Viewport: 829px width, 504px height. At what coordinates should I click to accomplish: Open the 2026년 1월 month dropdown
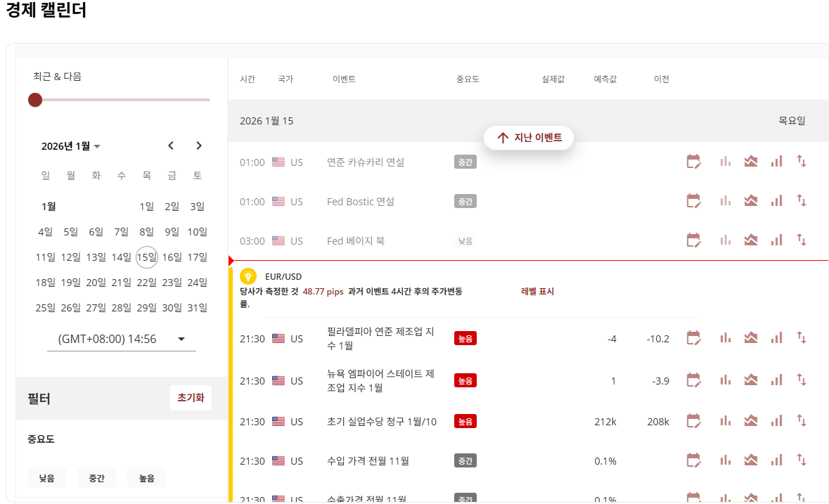(71, 146)
